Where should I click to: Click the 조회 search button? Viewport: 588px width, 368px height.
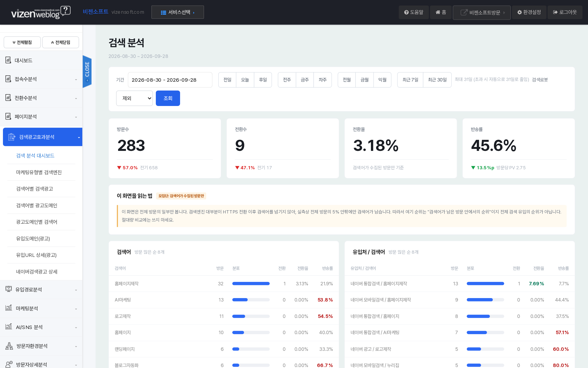[168, 98]
